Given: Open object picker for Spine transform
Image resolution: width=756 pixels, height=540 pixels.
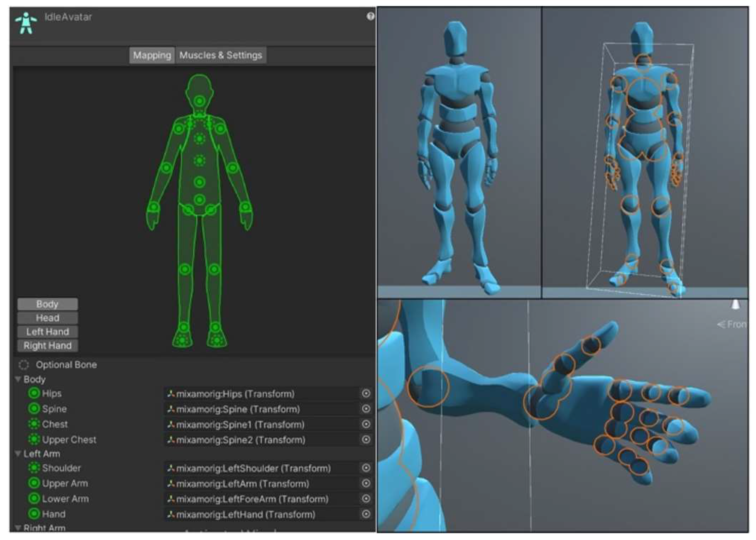Looking at the screenshot, I should coord(366,409).
